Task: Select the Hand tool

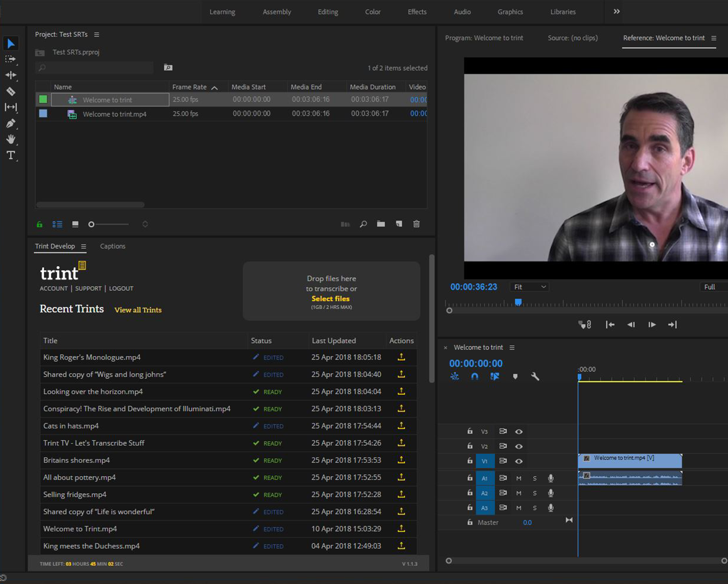Action: pyautogui.click(x=11, y=139)
